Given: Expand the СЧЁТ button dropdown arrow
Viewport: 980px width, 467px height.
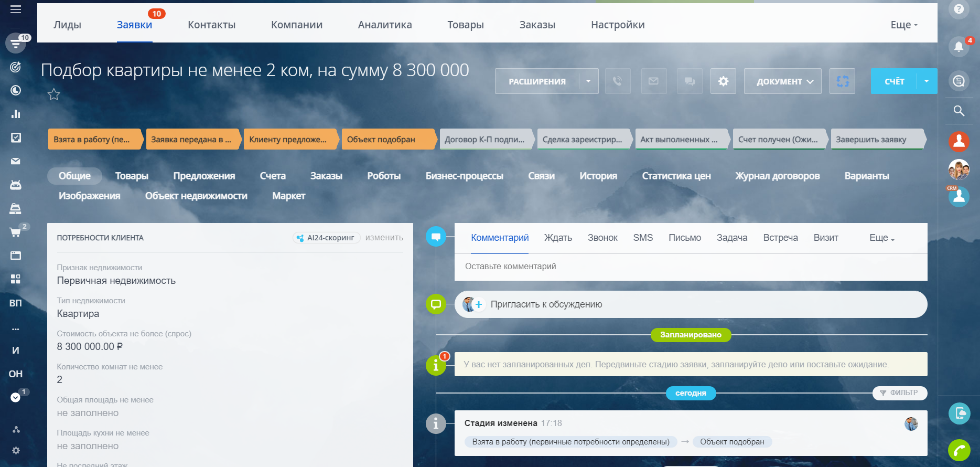Looking at the screenshot, I should (x=927, y=81).
